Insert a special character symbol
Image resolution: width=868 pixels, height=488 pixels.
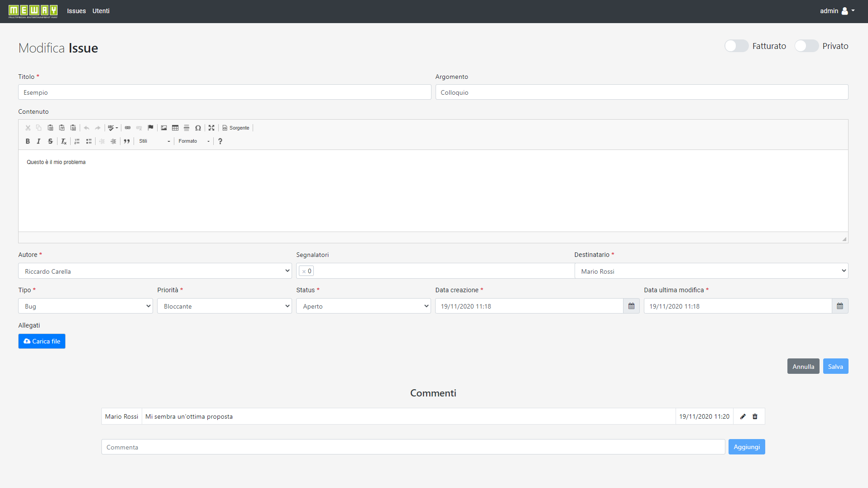tap(198, 128)
